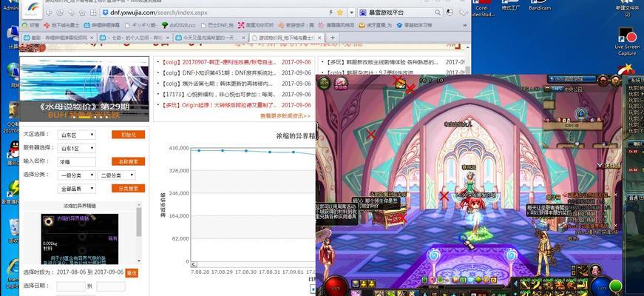
Task: Switch to the 游戏物价网 browser tab
Action: [x=286, y=38]
